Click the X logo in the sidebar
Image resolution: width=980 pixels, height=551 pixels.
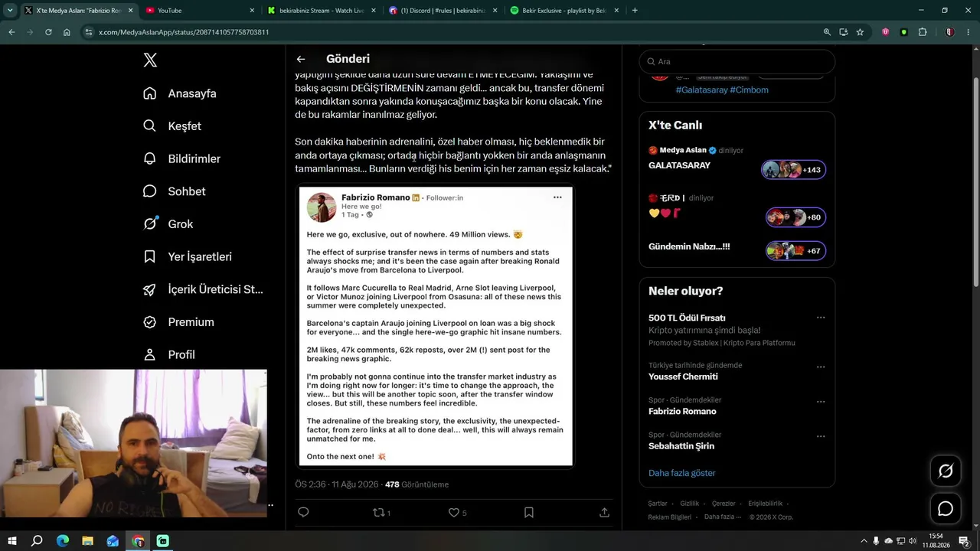(x=150, y=60)
